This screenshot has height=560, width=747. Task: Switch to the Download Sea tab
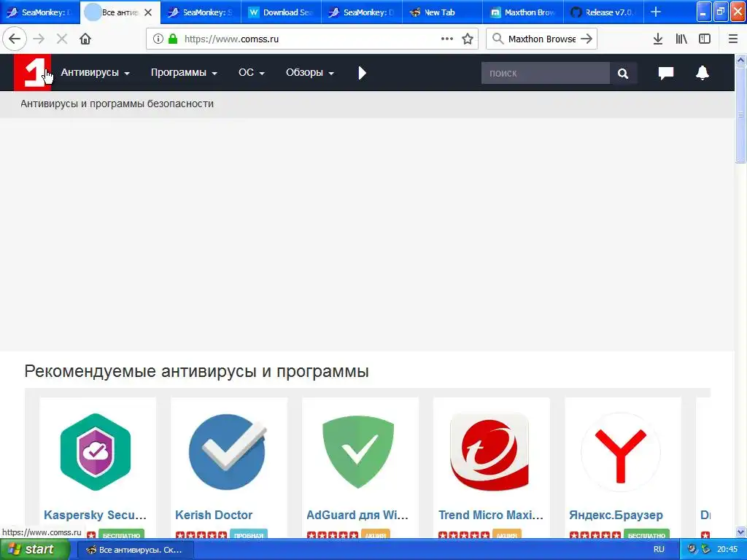(x=281, y=12)
